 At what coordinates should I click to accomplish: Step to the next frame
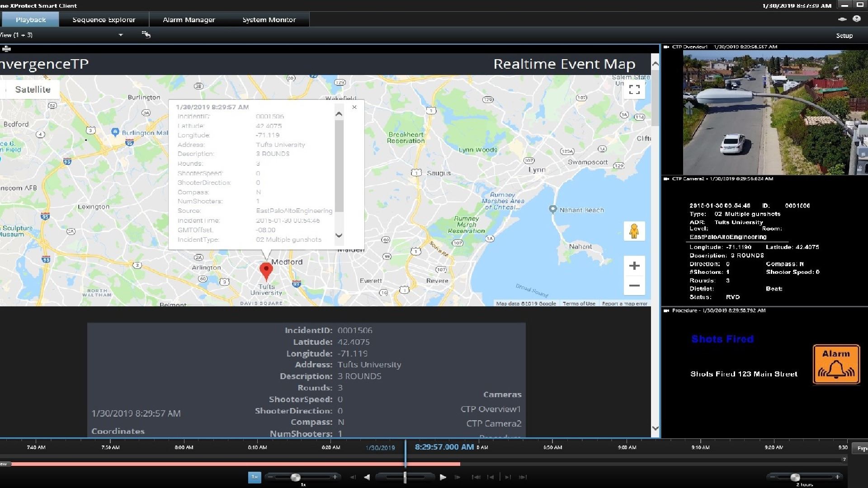(x=458, y=477)
